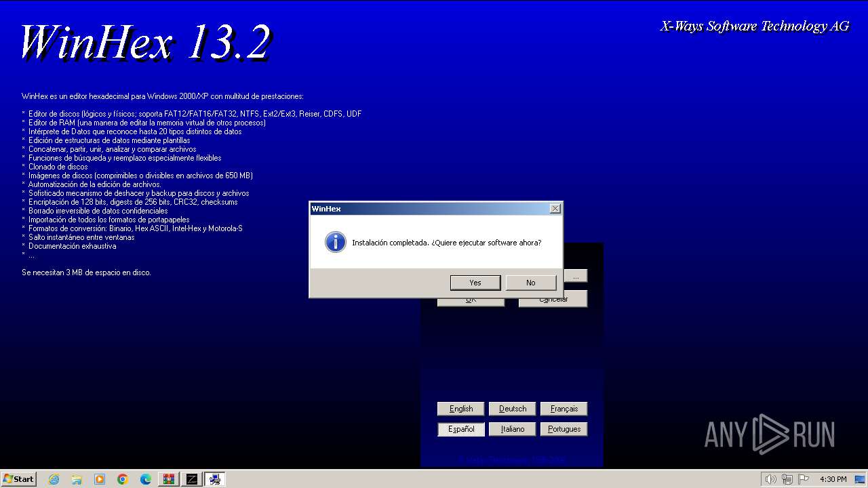868x488 pixels.
Task: Open Windows Media Player taskbar icon
Action: (x=100, y=479)
